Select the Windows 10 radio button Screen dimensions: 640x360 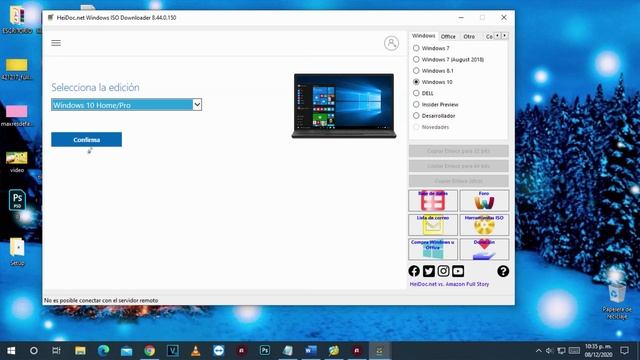(x=416, y=82)
